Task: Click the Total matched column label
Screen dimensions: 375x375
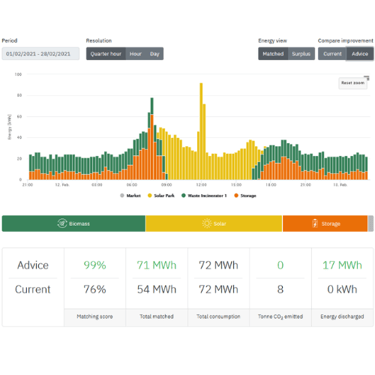Action: (156, 316)
